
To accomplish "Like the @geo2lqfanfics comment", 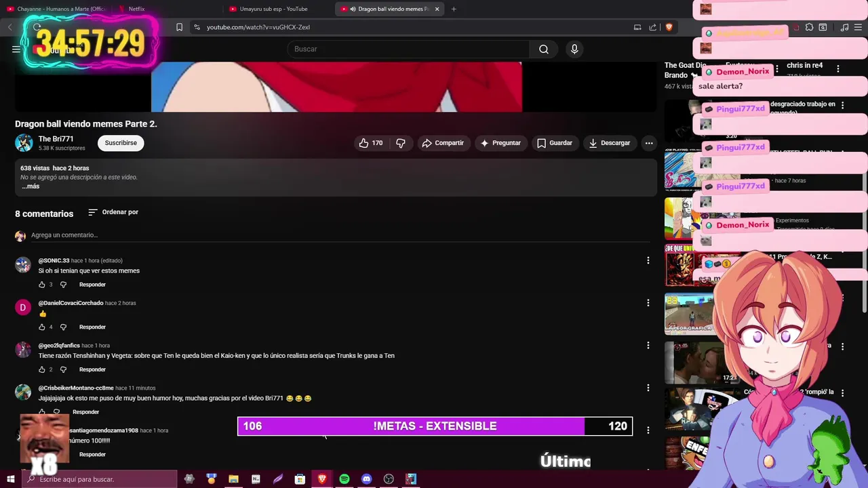I will pyautogui.click(x=42, y=370).
